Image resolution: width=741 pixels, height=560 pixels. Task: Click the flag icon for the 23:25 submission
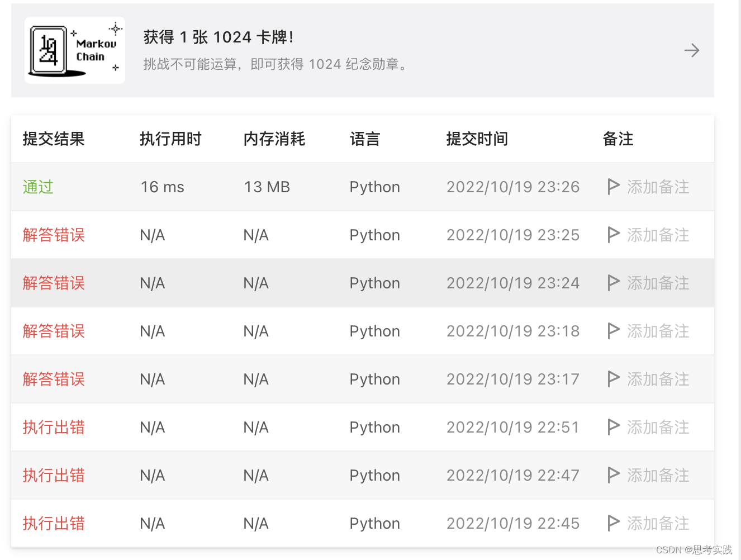pos(614,235)
